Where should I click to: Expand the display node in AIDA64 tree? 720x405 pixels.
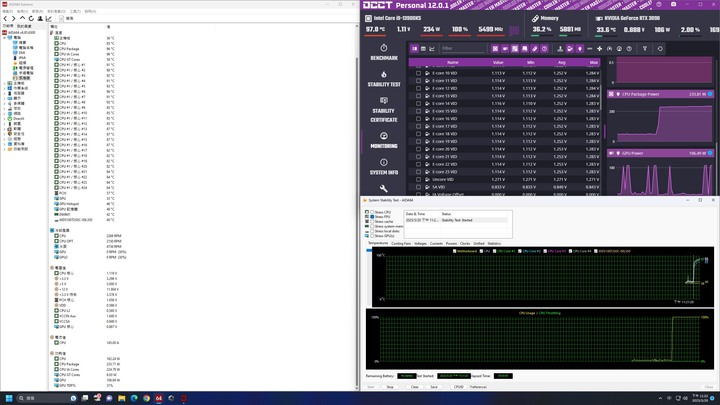tap(5, 98)
